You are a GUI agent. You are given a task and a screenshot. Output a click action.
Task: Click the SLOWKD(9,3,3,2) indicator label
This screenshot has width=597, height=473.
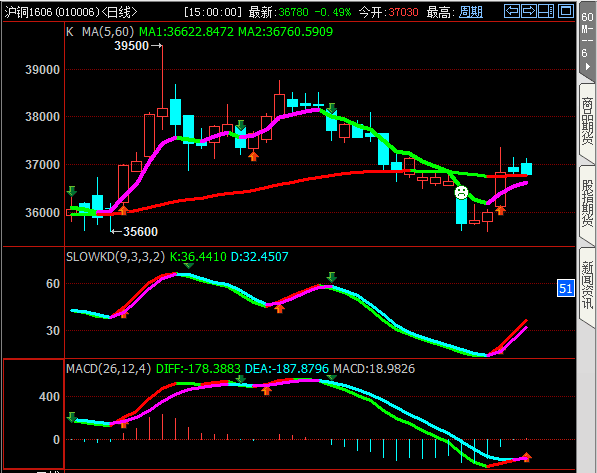[115, 257]
